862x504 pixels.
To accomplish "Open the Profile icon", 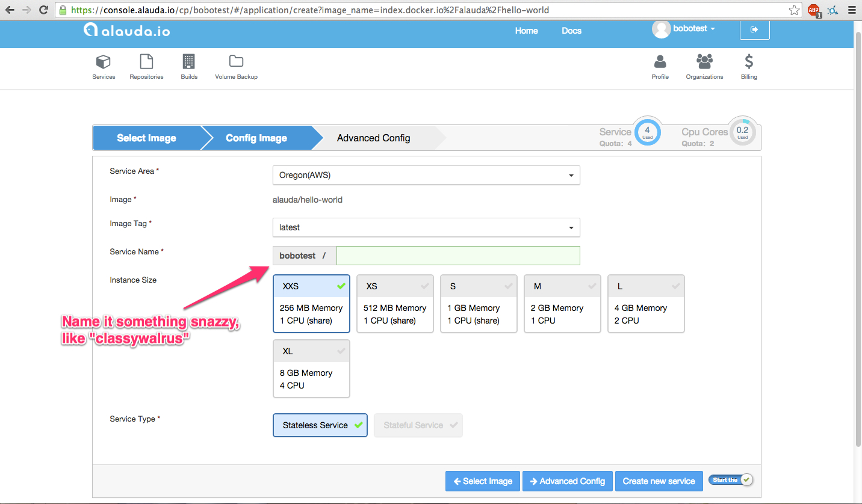I will pos(660,61).
